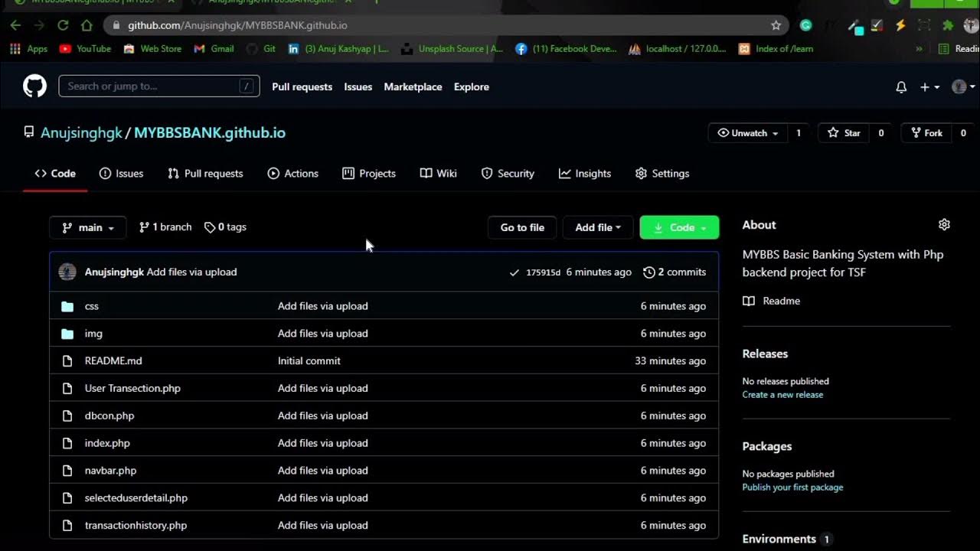The image size is (980, 551).
Task: Open the css folder
Action: [92, 306]
